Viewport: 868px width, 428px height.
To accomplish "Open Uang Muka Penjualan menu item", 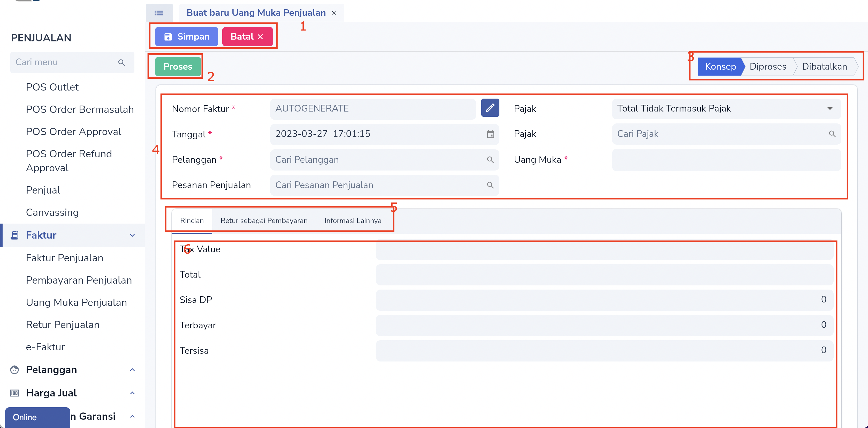I will [x=77, y=302].
